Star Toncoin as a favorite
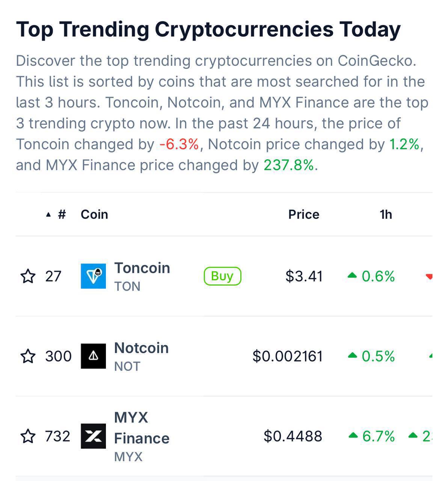This screenshot has height=481, width=448. (28, 276)
